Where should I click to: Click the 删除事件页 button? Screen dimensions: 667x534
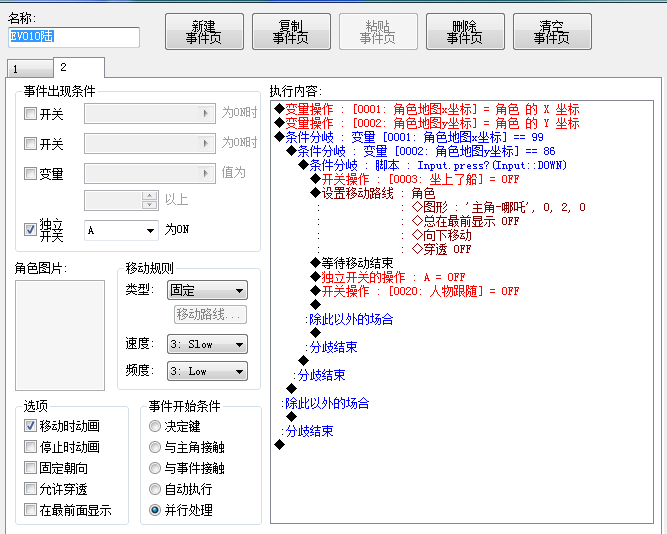[x=465, y=32]
